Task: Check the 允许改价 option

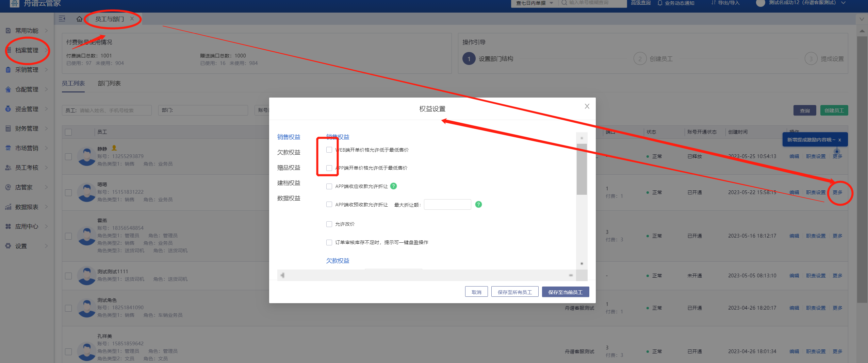Action: (x=329, y=224)
